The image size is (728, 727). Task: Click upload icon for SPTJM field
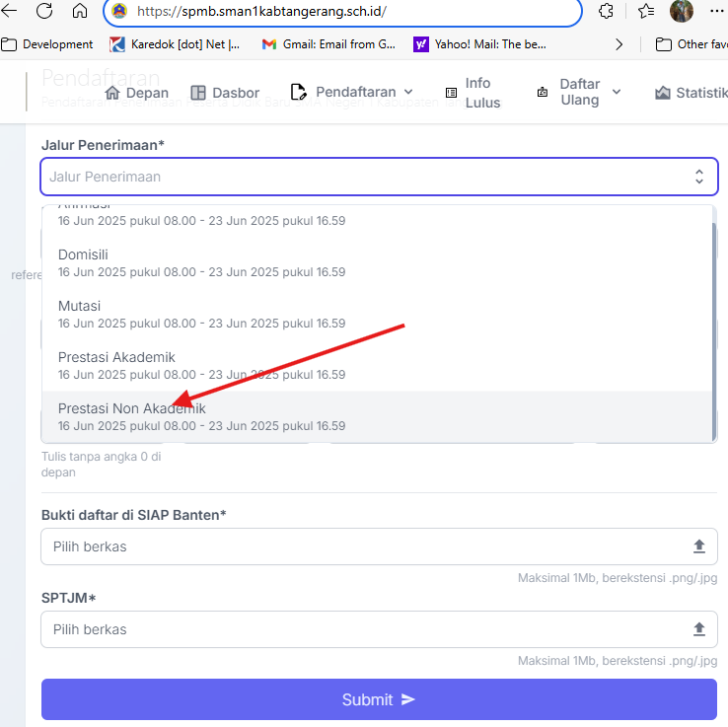pyautogui.click(x=699, y=629)
